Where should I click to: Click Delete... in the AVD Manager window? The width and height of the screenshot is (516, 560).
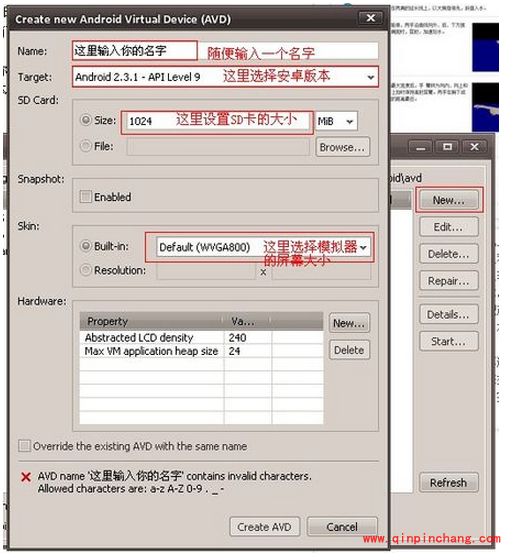point(449,254)
